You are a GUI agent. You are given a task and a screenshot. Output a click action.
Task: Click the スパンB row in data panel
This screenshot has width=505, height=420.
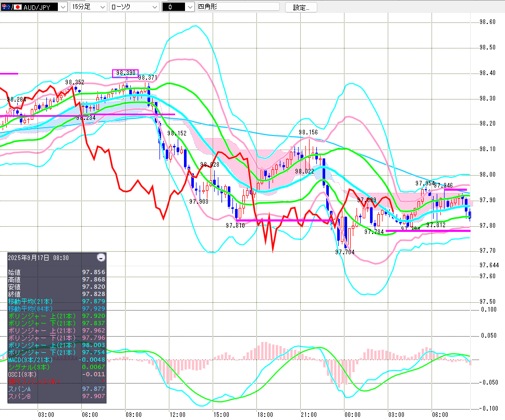56,397
